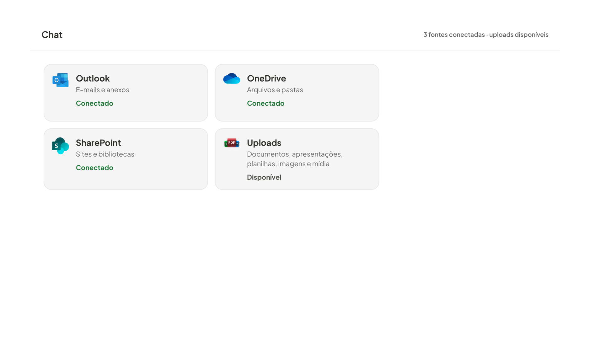Click the Chat page heading
590x364 pixels.
pos(52,35)
